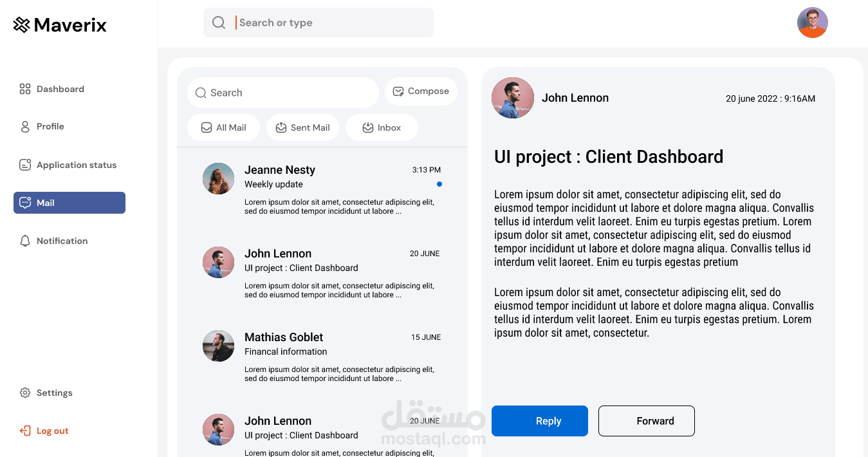Open the Mail sidebar item
Viewport: 868px width, 457px height.
(x=69, y=203)
